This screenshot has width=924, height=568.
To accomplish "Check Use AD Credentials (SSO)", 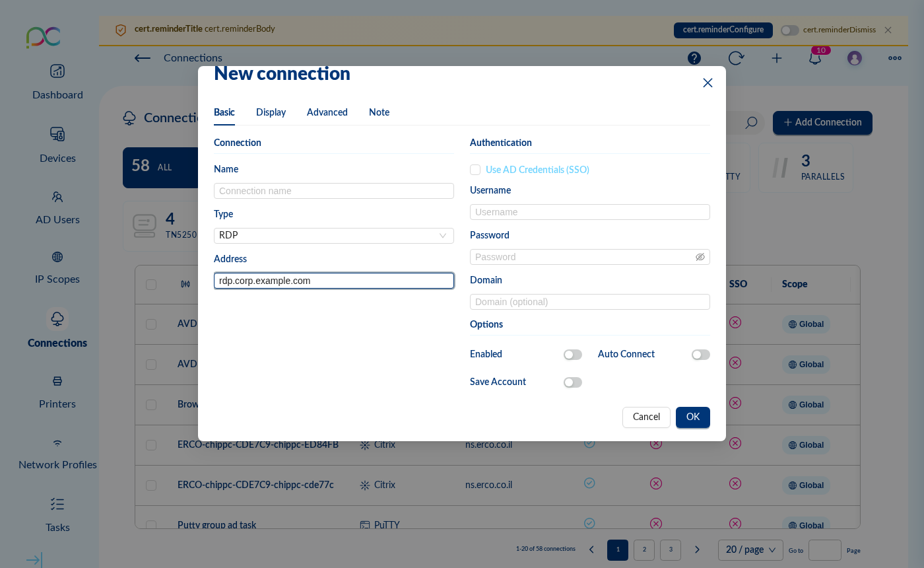I will tap(475, 170).
